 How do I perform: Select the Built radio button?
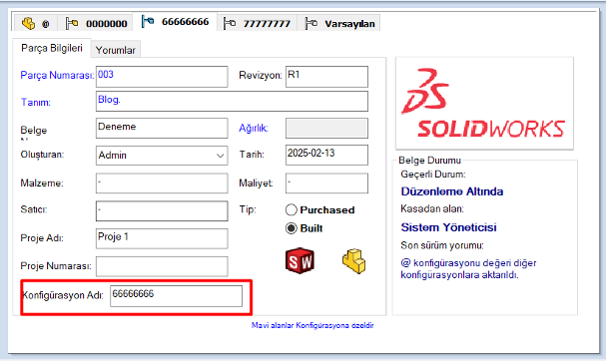point(292,228)
